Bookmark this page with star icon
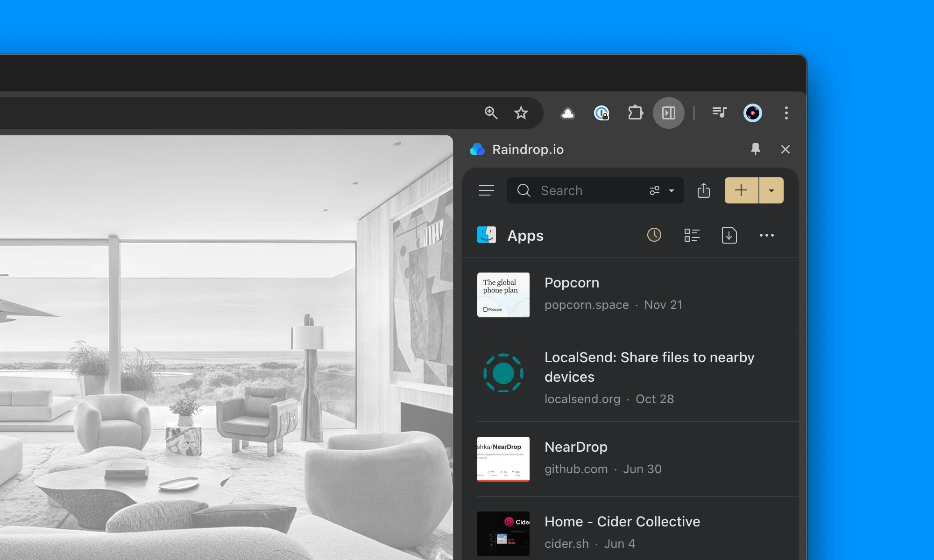This screenshot has height=560, width=934. (x=521, y=112)
